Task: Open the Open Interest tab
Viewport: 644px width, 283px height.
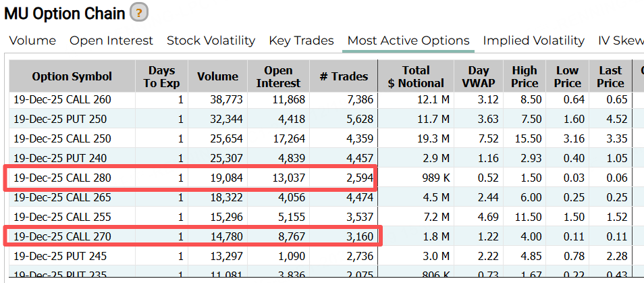Action: 111,41
